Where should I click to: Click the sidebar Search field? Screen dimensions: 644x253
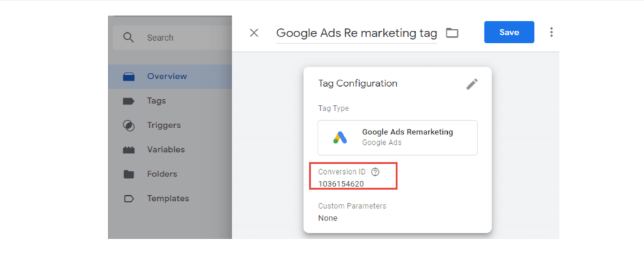click(172, 38)
